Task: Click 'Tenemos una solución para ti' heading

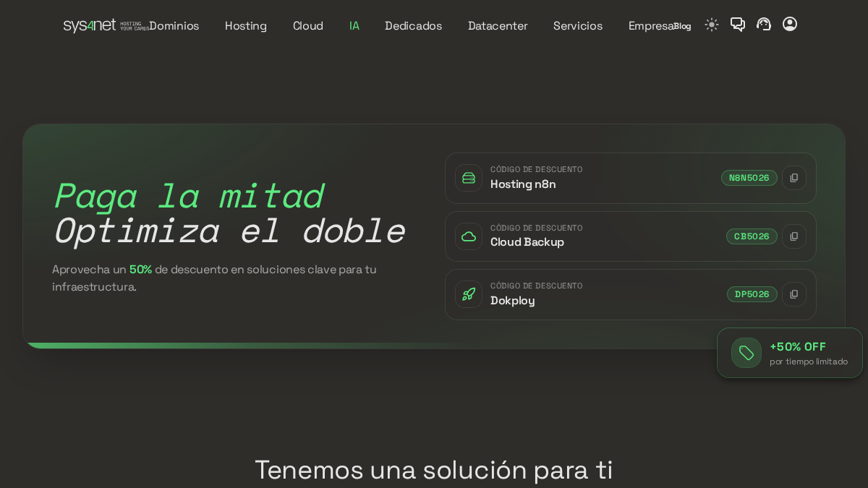Action: (434, 470)
